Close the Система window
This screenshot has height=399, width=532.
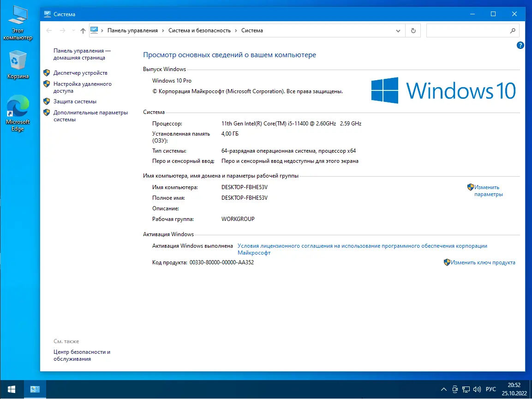click(514, 14)
